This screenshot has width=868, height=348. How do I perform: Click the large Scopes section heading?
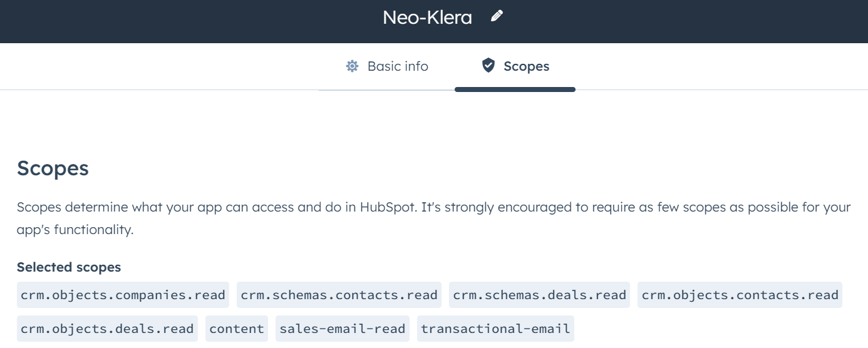pyautogui.click(x=53, y=168)
